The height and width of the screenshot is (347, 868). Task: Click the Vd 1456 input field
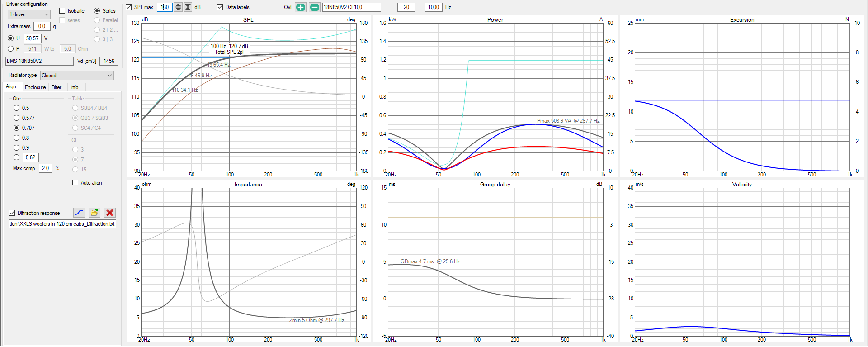109,61
